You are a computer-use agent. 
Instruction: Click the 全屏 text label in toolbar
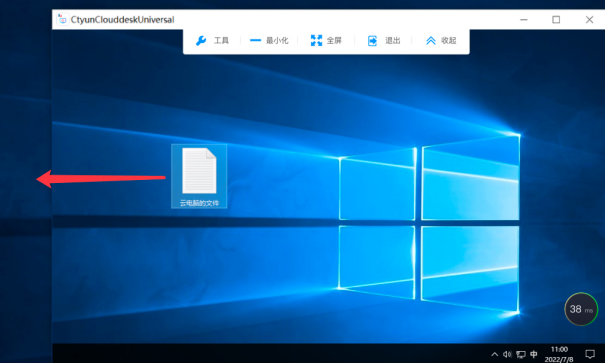click(334, 41)
